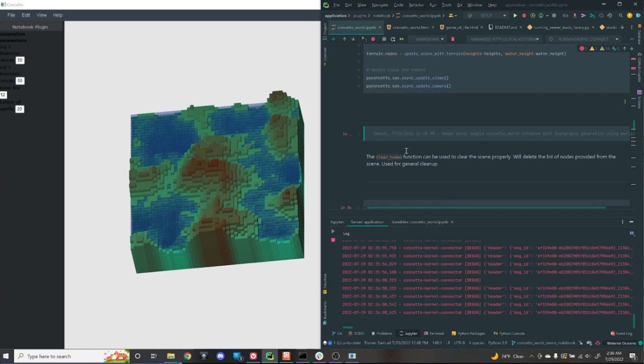This screenshot has width=644, height=364.
Task: Open Jupyter tool window options menu
Action: 623,222
